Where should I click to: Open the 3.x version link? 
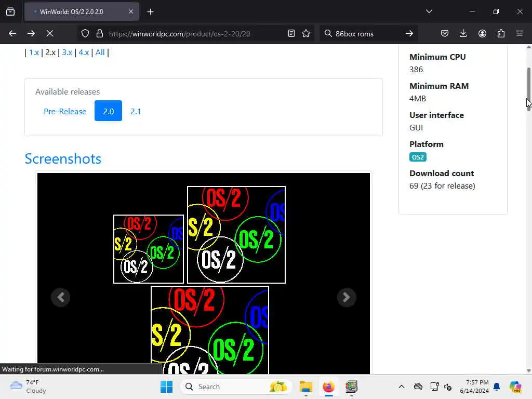67,52
